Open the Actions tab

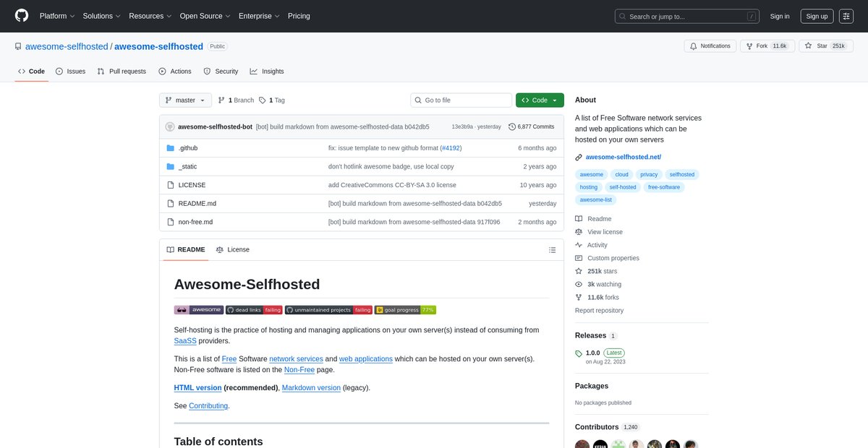pos(175,72)
